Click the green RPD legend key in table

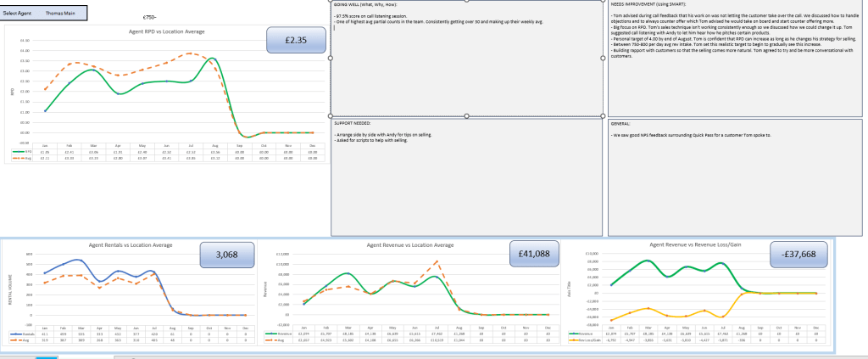click(19, 153)
